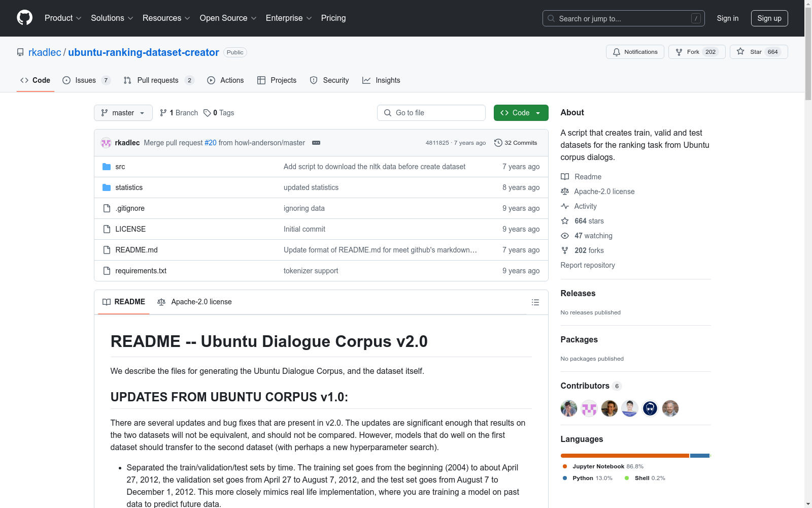Open the Python language link
Viewport: 812px width, 508px height.
click(588, 478)
